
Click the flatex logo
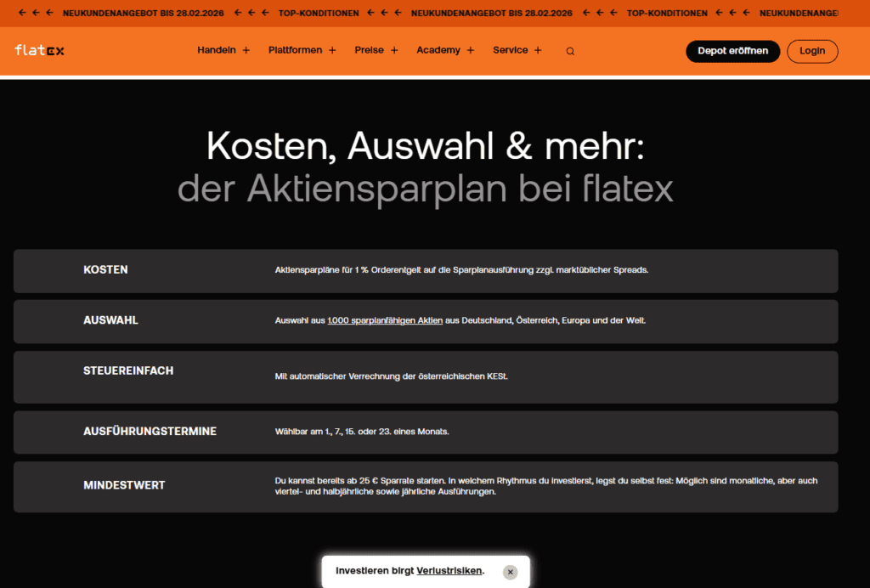[x=39, y=50]
